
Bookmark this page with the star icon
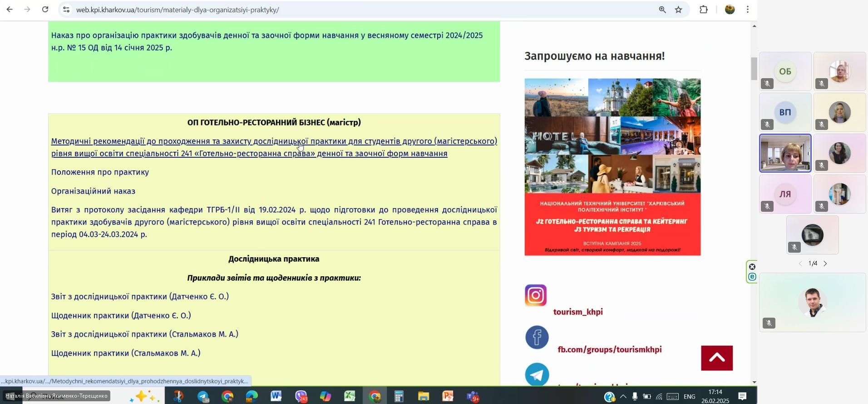tap(679, 10)
